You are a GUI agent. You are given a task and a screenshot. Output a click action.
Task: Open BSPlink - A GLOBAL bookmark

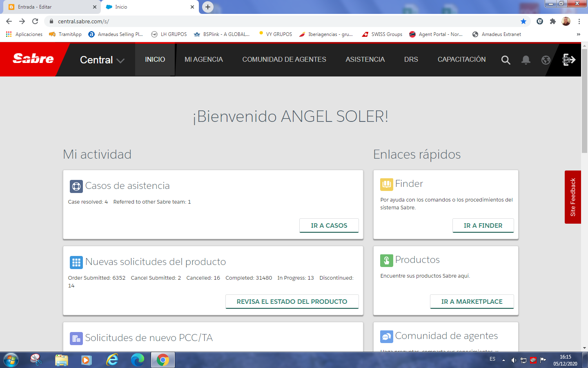(222, 34)
